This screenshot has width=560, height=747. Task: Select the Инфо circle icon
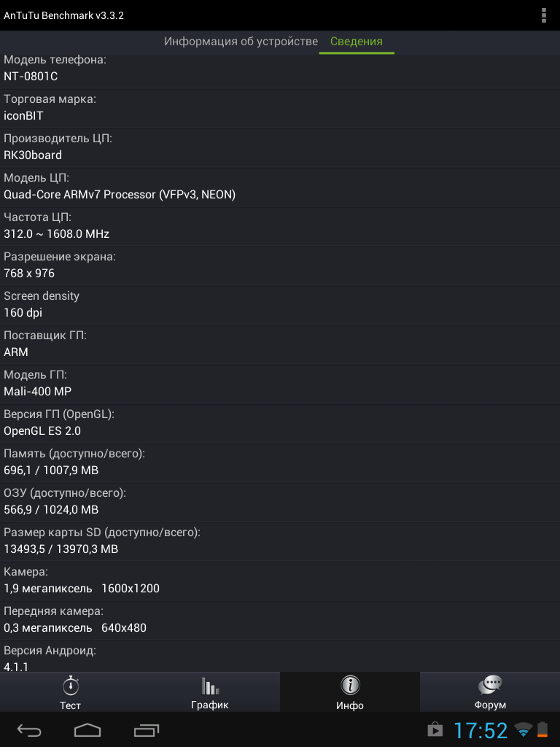click(x=350, y=686)
